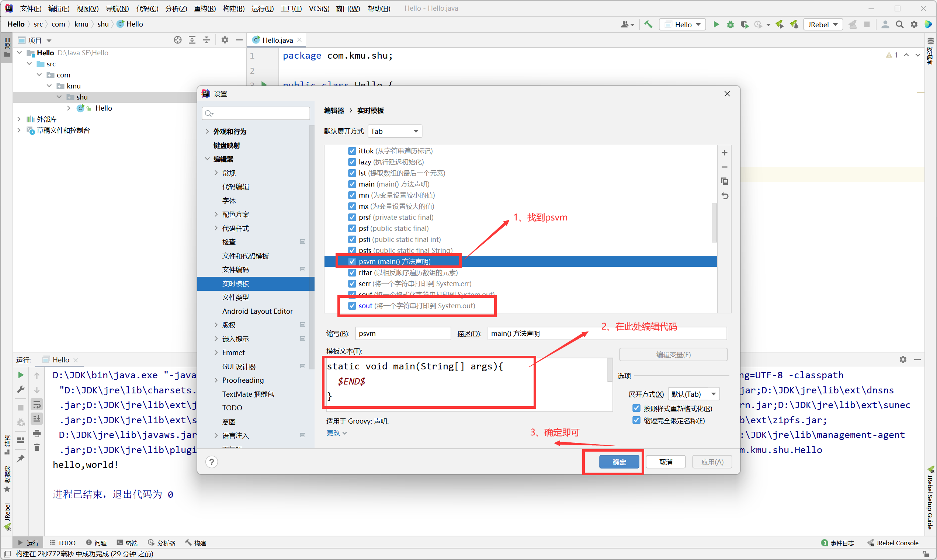The width and height of the screenshot is (937, 560).
Task: Switch to the Hello.java editor tab
Action: (x=277, y=39)
